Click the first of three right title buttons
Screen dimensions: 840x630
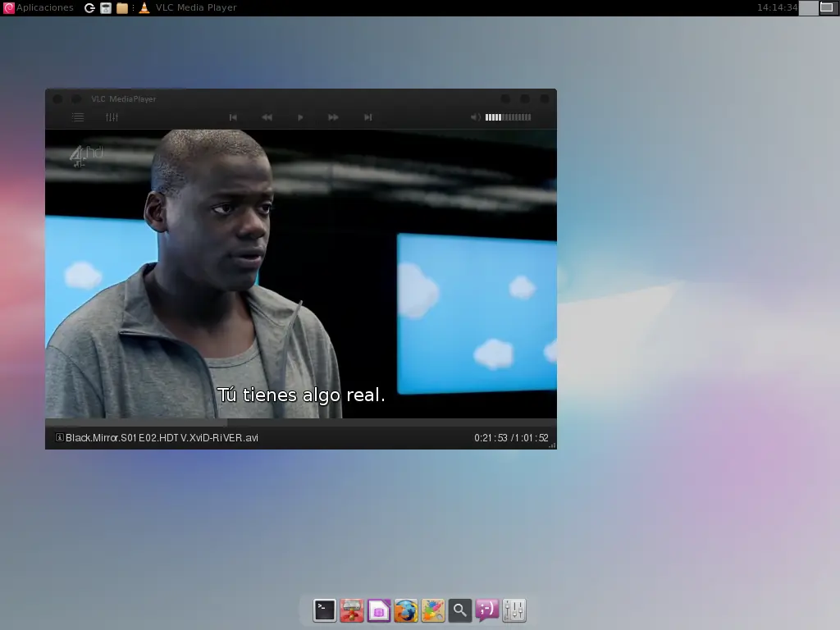click(x=505, y=99)
